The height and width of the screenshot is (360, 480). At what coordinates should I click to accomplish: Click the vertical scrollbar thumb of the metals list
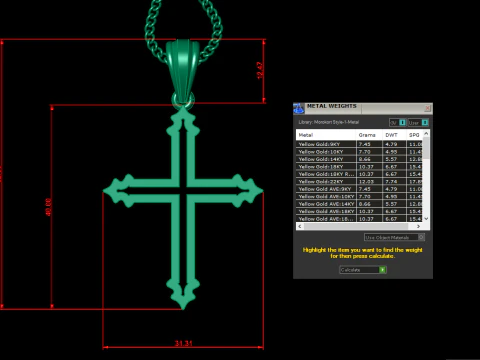426,148
